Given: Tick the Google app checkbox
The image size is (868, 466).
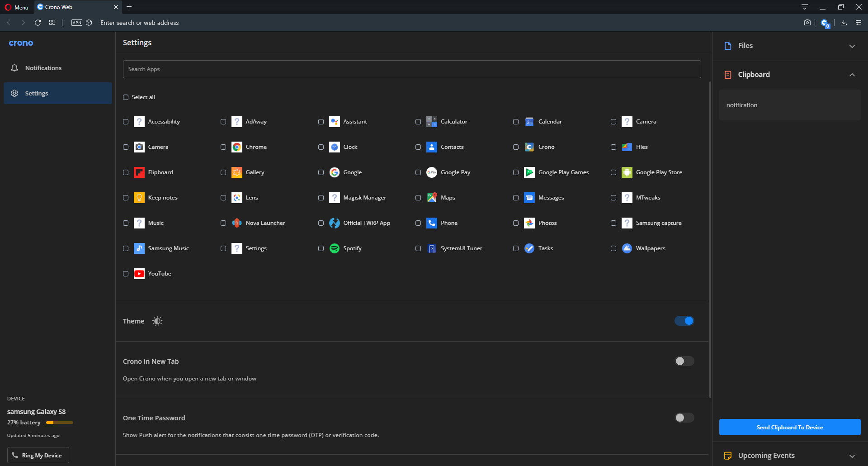Looking at the screenshot, I should 321,172.
